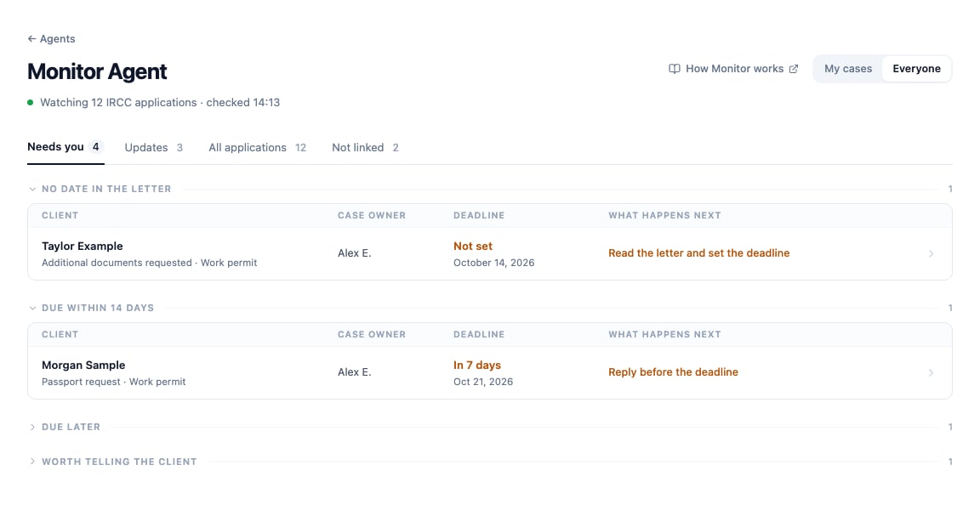Screen dimensions: 980x516
Task: Select the Morgan Sample client name
Action: click(83, 366)
